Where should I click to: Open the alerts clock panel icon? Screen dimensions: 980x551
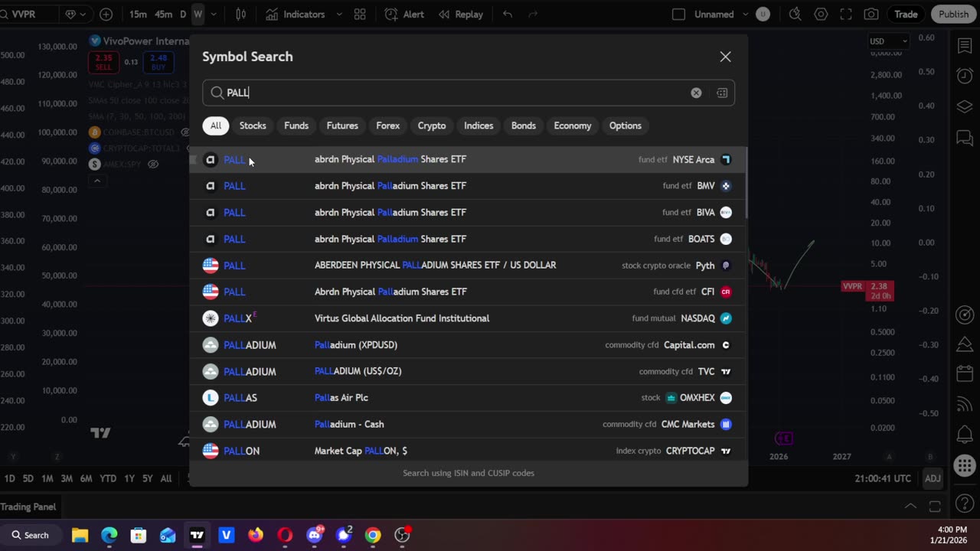965,77
